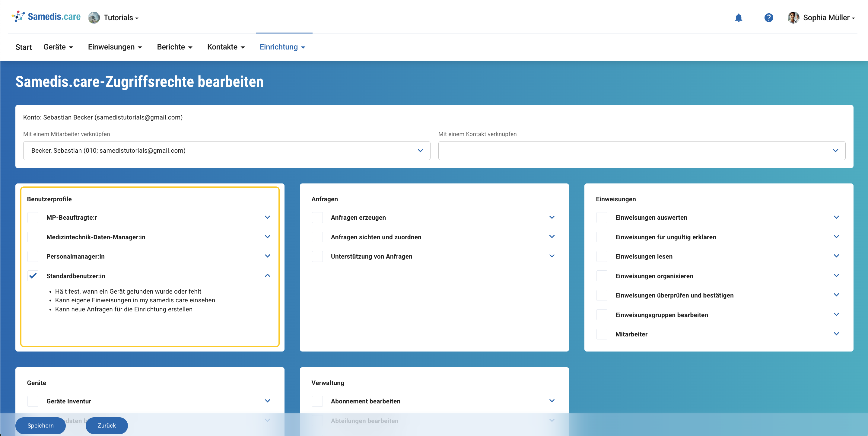Expand Anfragen erzeugen details arrow
The width and height of the screenshot is (868, 436).
[552, 217]
